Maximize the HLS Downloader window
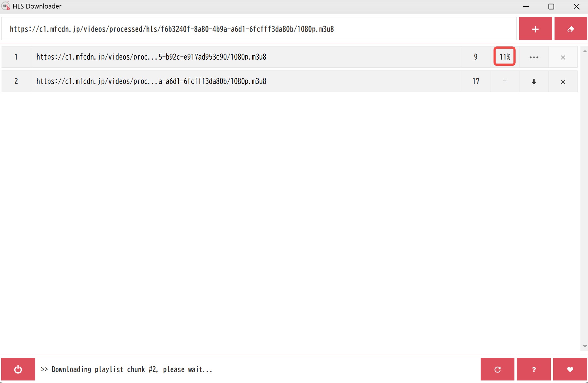The width and height of the screenshot is (588, 383). tap(551, 7)
